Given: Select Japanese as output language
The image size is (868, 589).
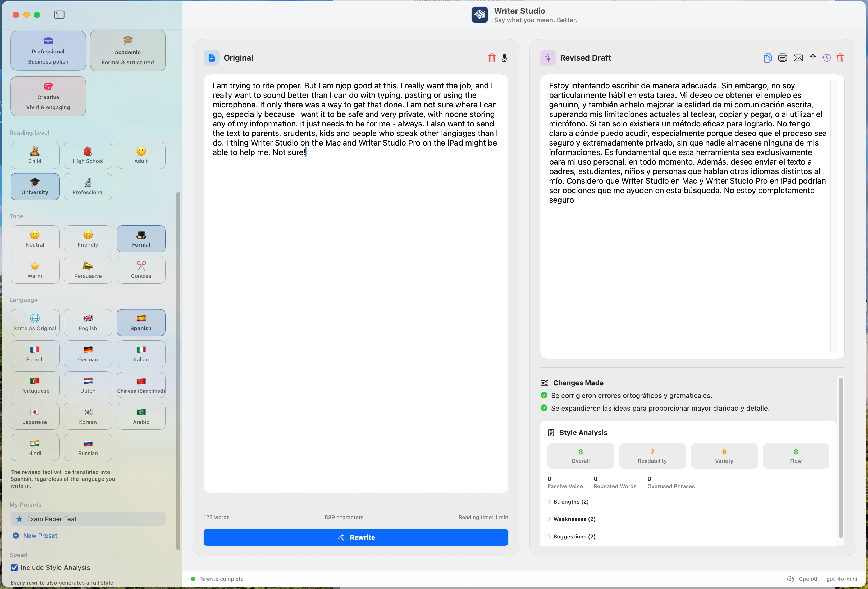Looking at the screenshot, I should 35,416.
